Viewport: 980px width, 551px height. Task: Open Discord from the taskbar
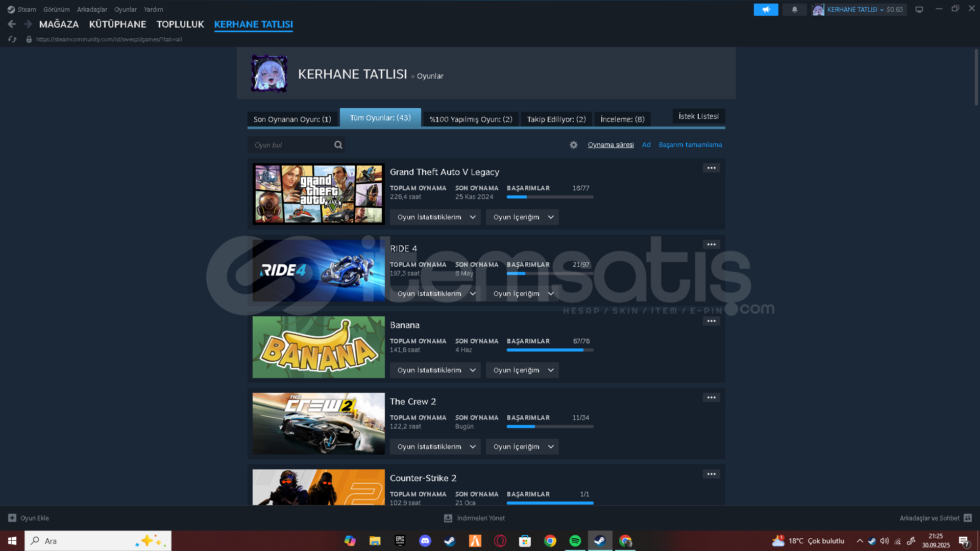point(425,541)
